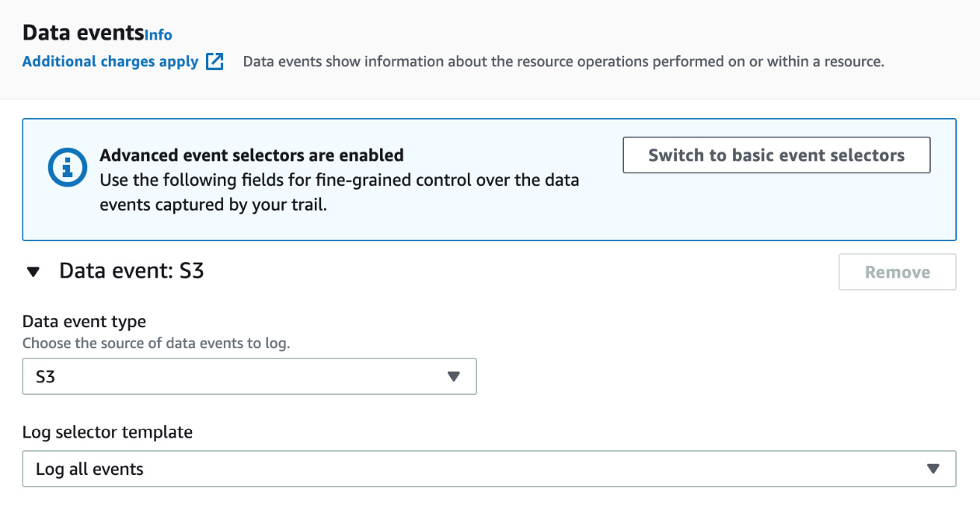Open the Data event type dropdown
This screenshot has width=980, height=513.
coord(249,376)
